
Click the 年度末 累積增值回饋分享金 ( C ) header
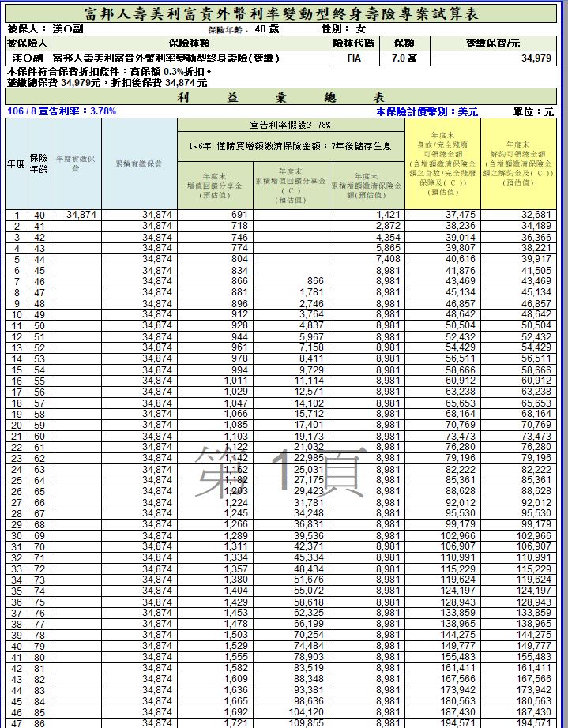tap(291, 186)
